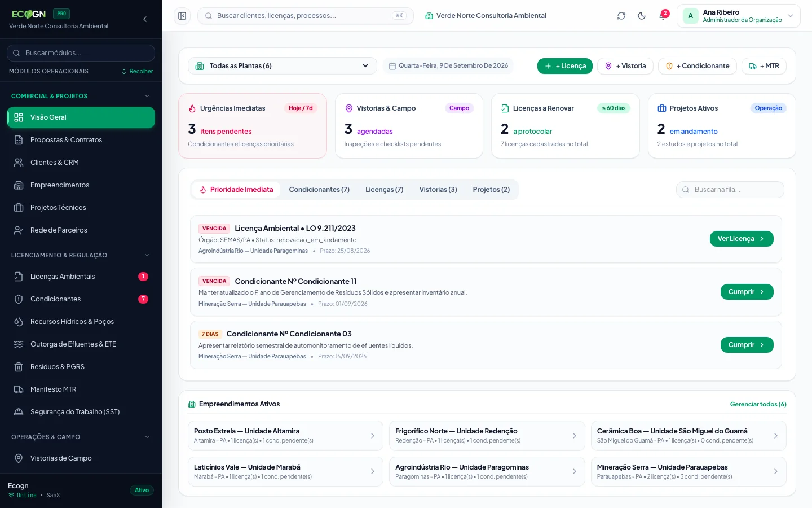Open Condicionantes in sidebar

81,299
